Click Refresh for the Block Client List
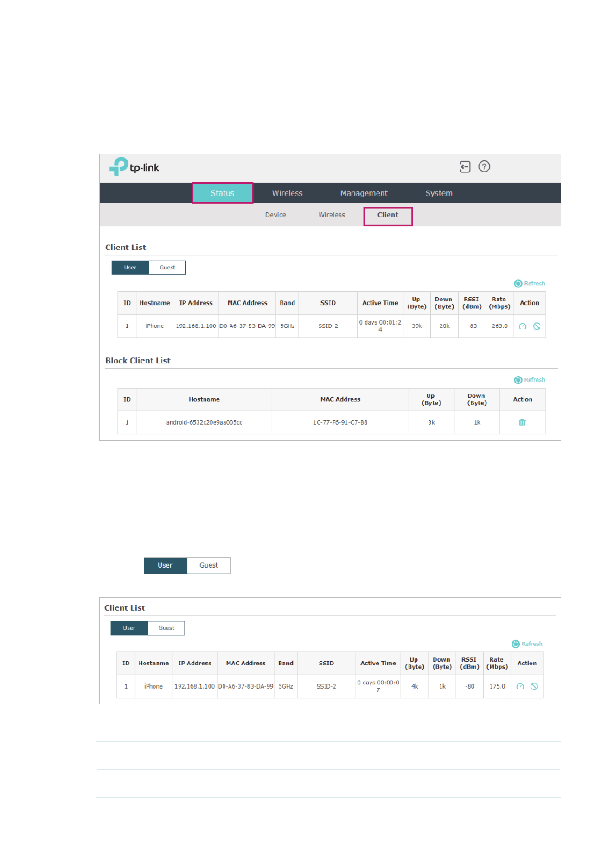 click(530, 380)
